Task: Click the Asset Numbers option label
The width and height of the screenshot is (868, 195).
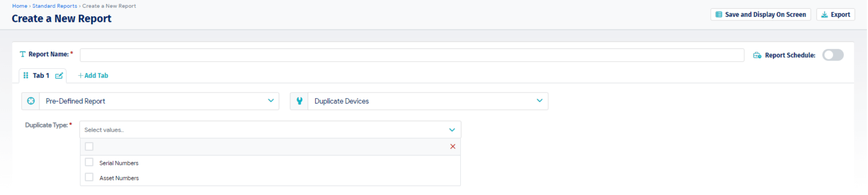Action: [119, 178]
